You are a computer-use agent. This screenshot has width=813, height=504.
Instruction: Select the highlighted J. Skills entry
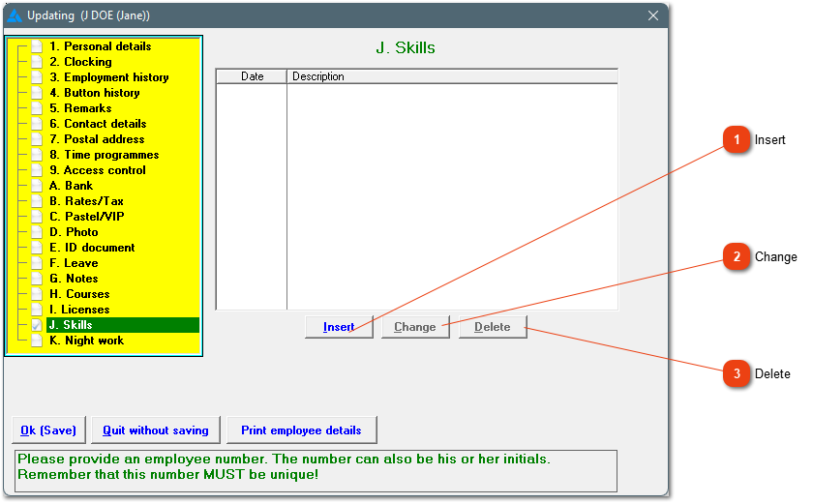[123, 325]
